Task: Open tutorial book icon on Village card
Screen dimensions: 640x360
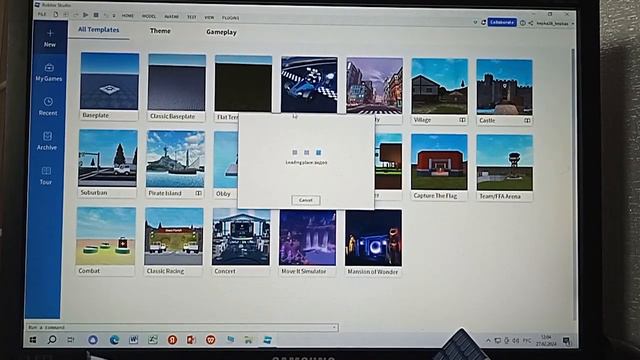Action: tap(462, 120)
